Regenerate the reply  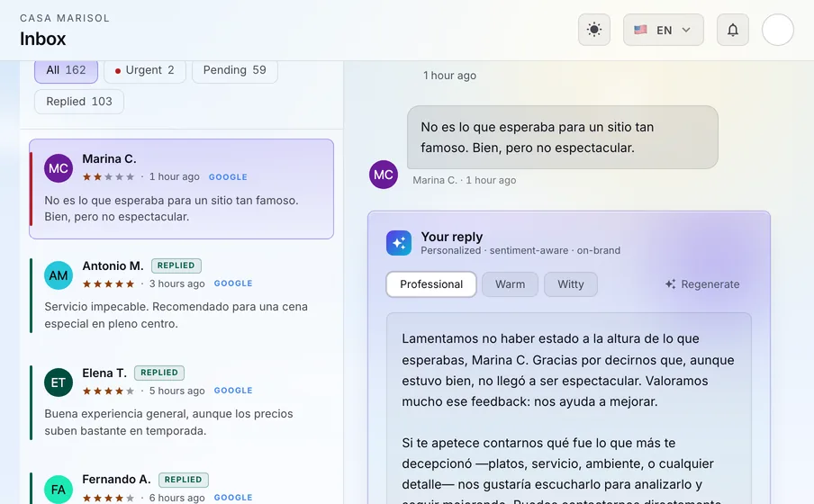702,284
